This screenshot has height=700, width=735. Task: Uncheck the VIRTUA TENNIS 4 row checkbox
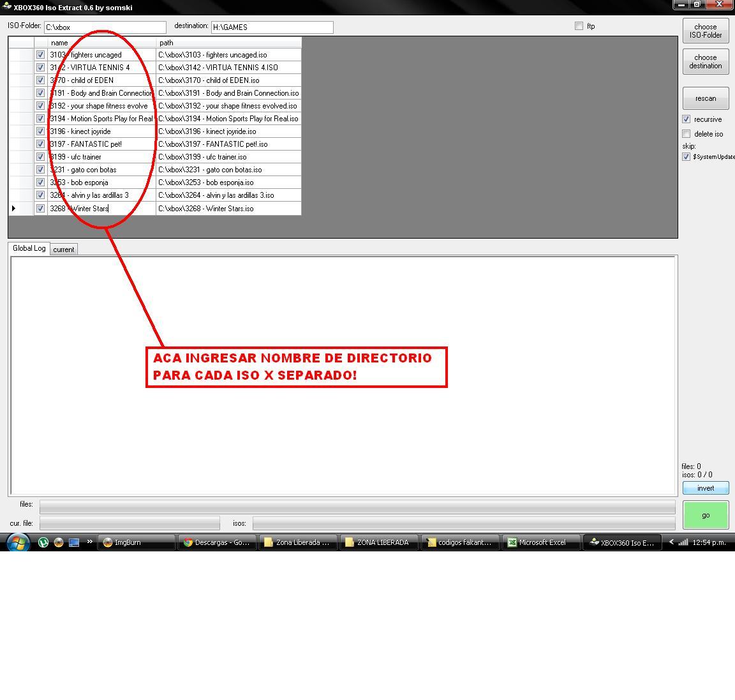pos(40,67)
